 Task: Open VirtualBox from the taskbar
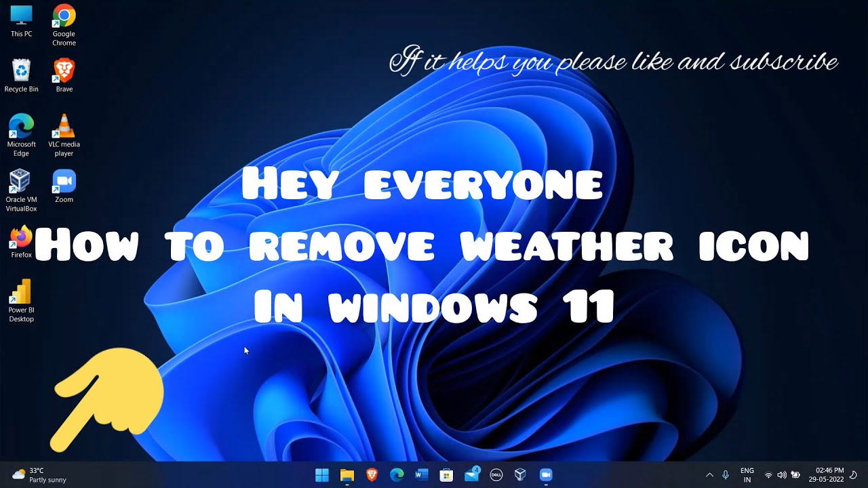[520, 475]
